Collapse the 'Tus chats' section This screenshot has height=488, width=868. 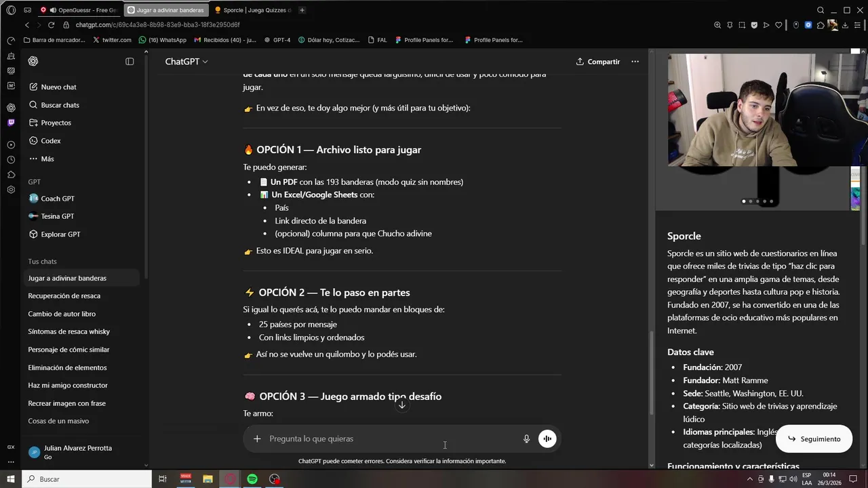(42, 262)
